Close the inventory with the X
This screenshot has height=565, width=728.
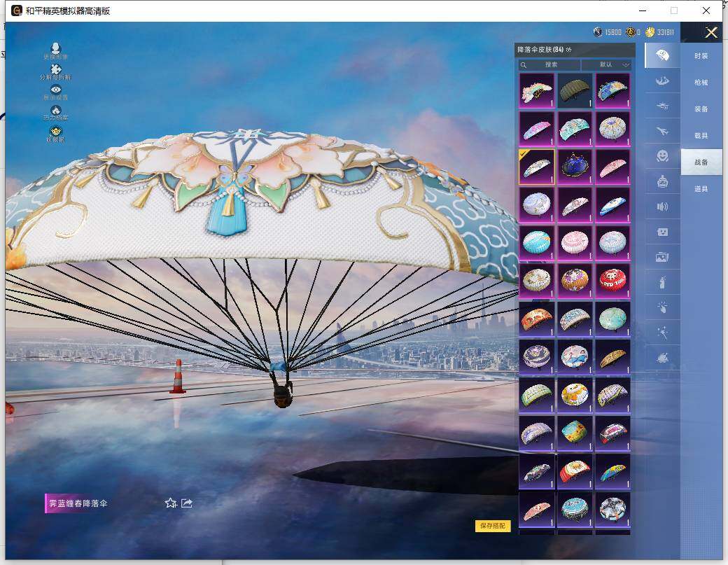pyautogui.click(x=711, y=32)
